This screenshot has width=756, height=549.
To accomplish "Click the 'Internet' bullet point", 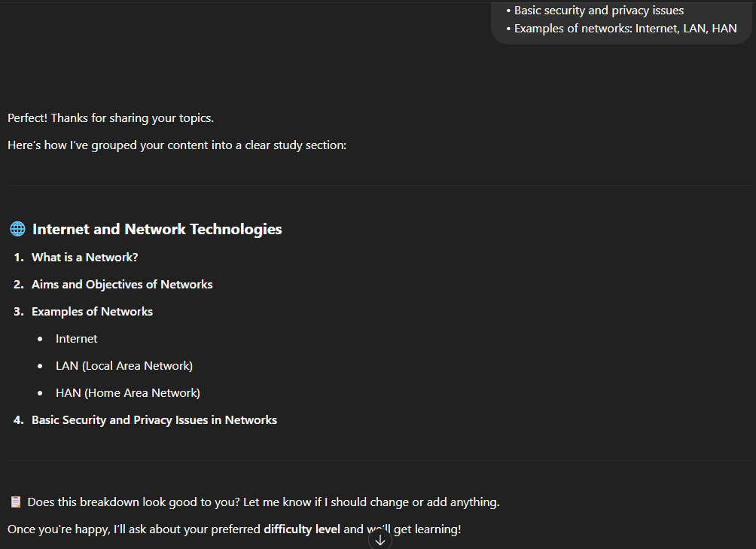I will coord(76,339).
